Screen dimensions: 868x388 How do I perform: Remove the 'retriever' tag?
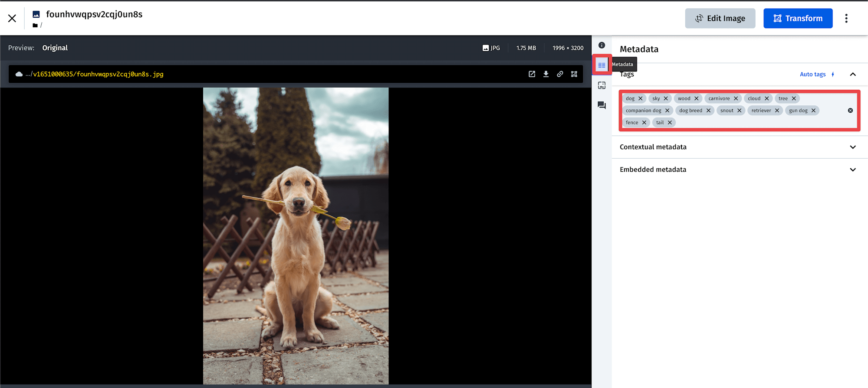click(777, 111)
